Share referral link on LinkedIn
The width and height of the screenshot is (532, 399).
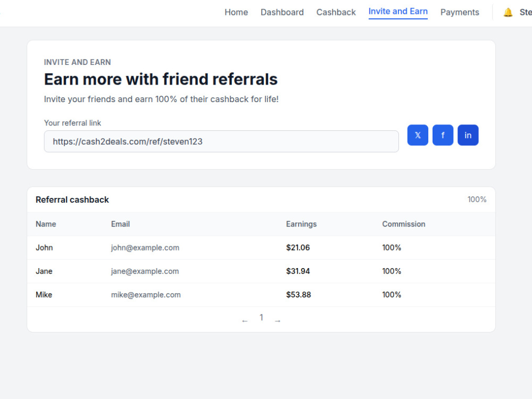pos(468,135)
